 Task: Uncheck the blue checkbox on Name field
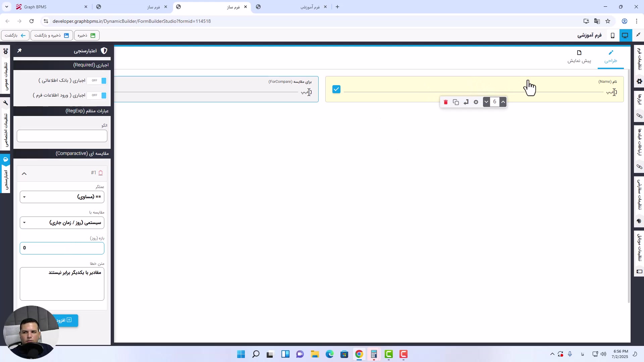pyautogui.click(x=336, y=89)
